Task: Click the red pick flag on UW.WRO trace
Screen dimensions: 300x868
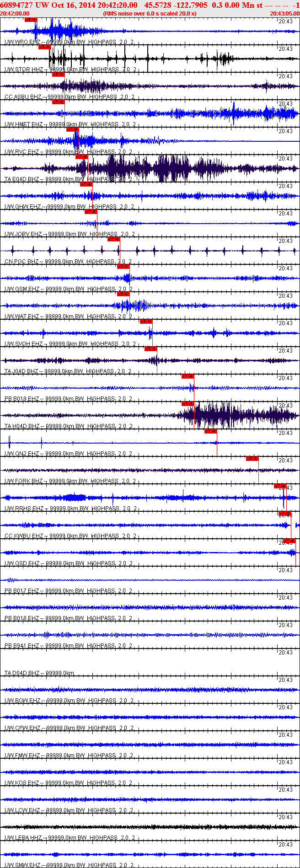Action: pyautogui.click(x=31, y=20)
